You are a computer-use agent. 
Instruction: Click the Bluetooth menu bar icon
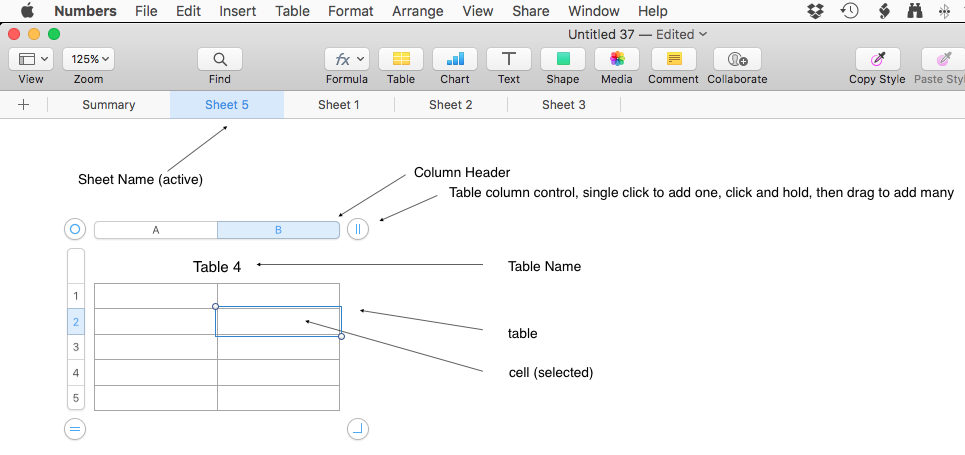[x=944, y=10]
